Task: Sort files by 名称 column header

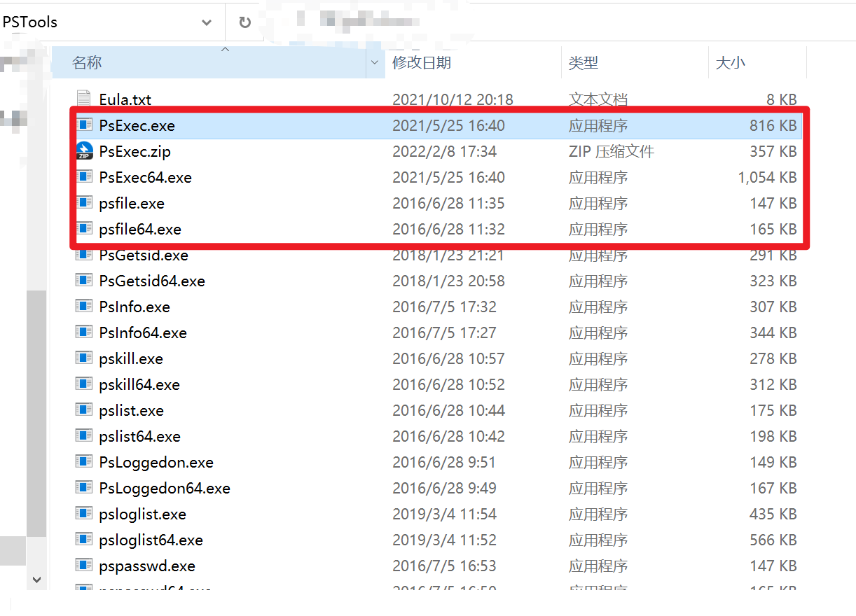Action: tap(87, 63)
